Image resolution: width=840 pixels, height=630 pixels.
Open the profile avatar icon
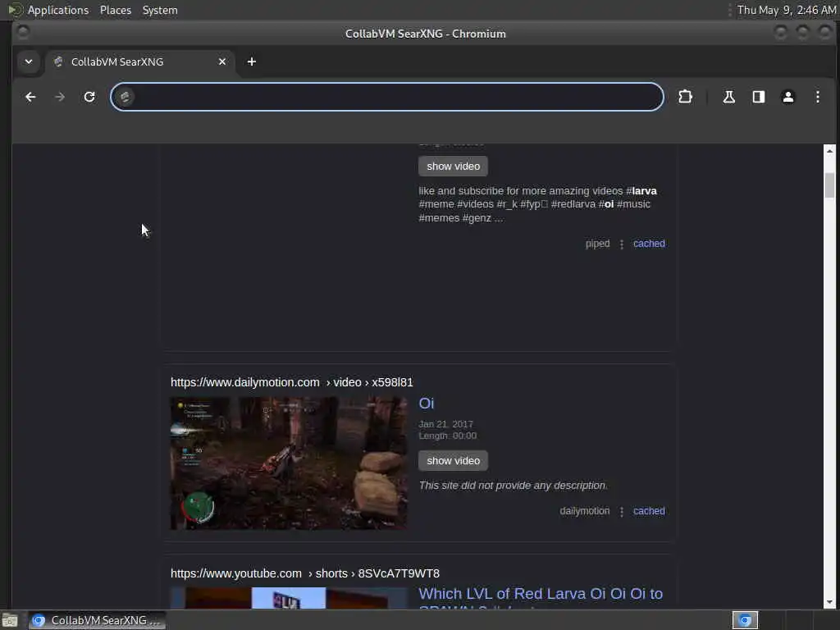point(788,97)
